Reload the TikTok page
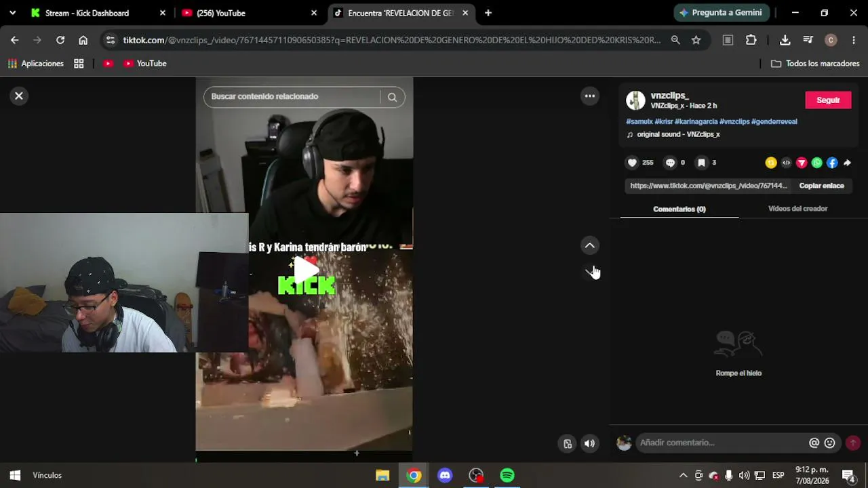Viewport: 868px width, 488px height. [x=60, y=40]
